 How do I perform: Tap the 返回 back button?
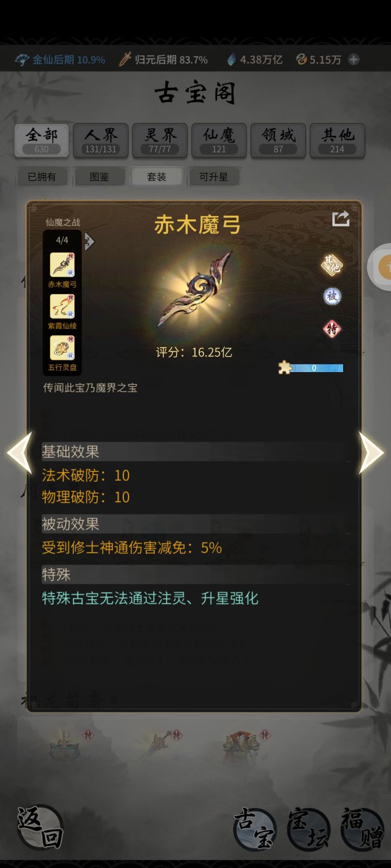40,827
